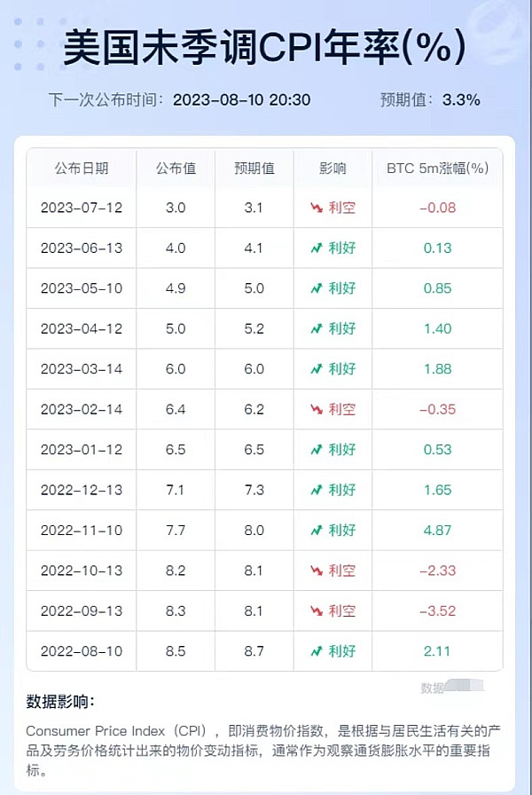Click the BTC 5m涨幅(%) column header
The width and height of the screenshot is (532, 795).
(438, 169)
